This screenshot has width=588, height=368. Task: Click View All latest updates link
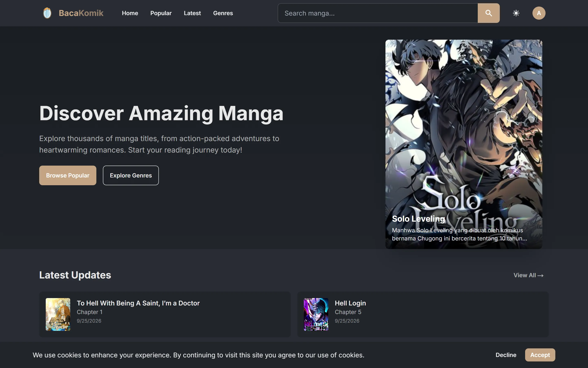coord(528,275)
